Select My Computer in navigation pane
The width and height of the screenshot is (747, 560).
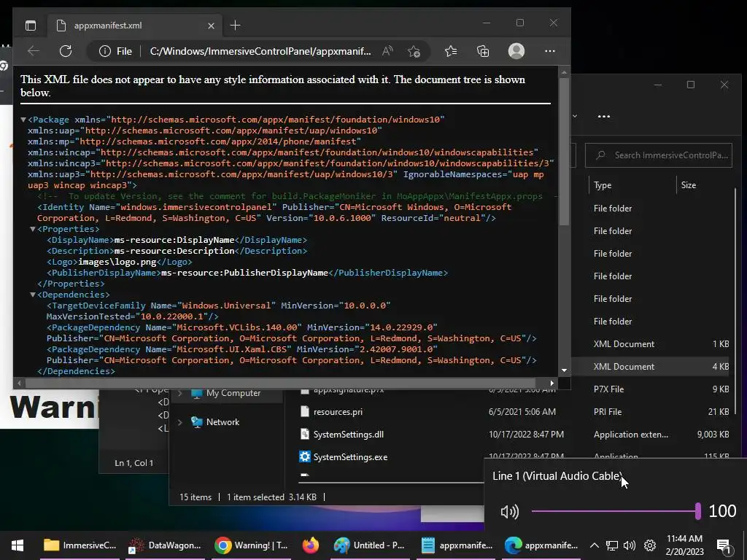(x=233, y=393)
